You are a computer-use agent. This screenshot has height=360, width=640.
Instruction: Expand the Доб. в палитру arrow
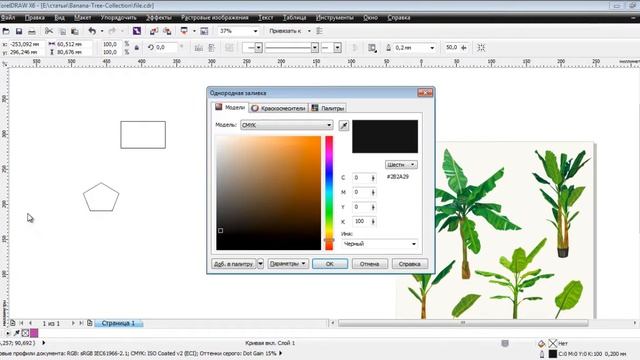point(260,264)
